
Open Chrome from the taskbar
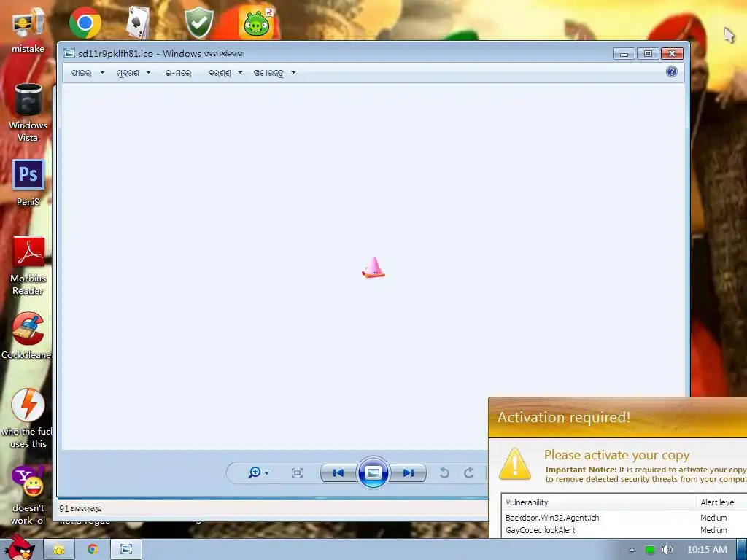(x=93, y=550)
